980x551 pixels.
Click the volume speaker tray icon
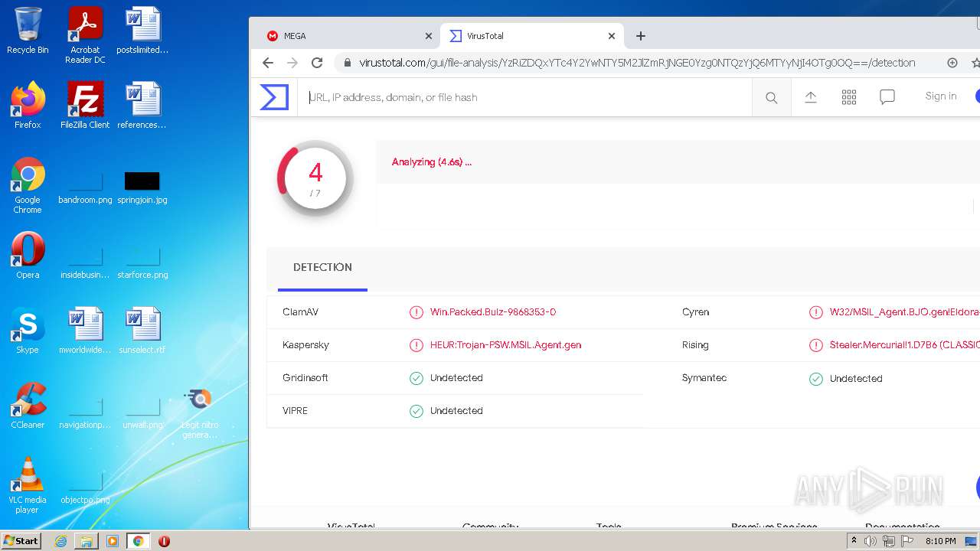871,541
